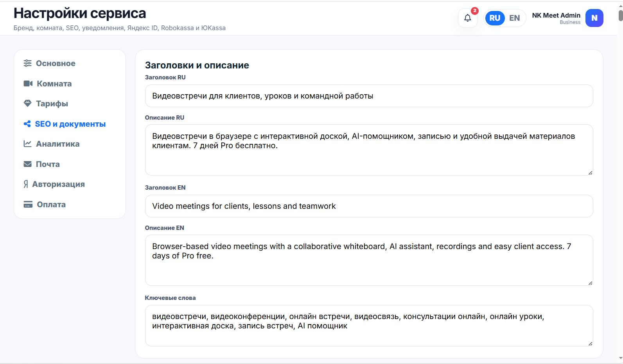Click the chart icon beside Аналитика

point(27,144)
